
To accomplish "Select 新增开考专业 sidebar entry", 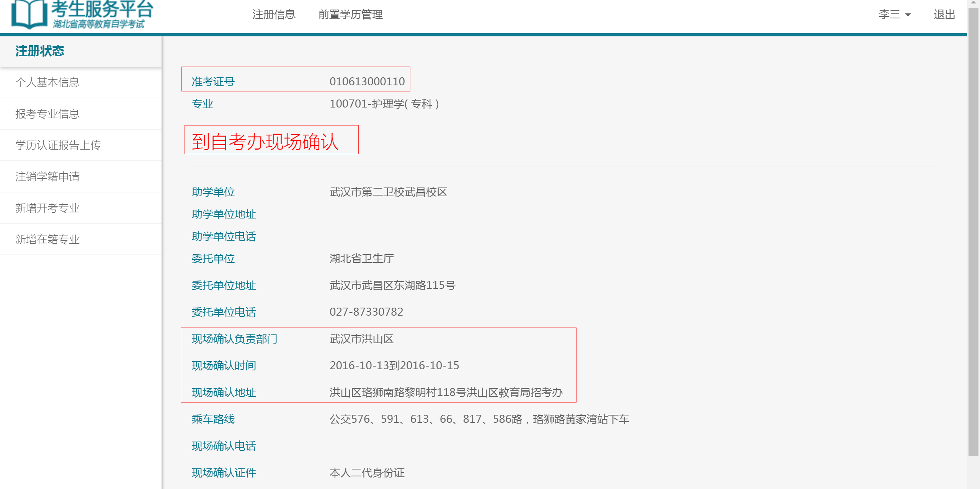I will [47, 208].
